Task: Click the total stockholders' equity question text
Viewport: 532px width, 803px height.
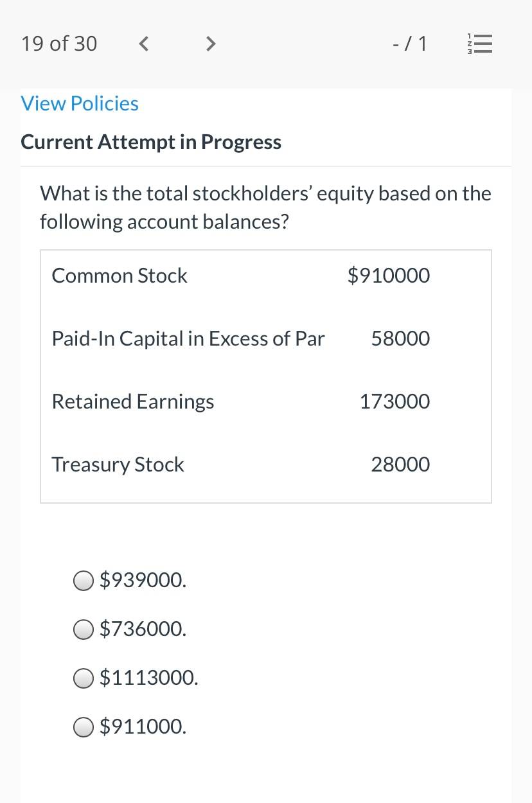Action: 265,207
